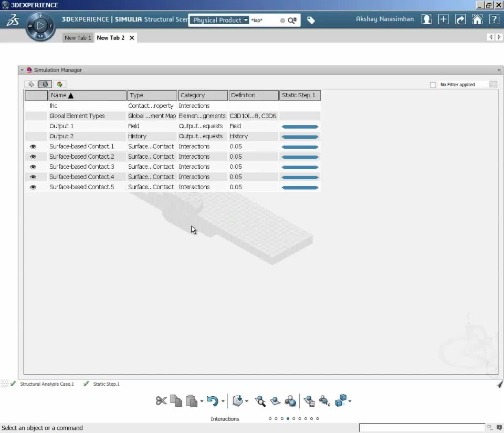Click the command input field at the bottom
Screen dimensions: 504x433
click(422, 428)
